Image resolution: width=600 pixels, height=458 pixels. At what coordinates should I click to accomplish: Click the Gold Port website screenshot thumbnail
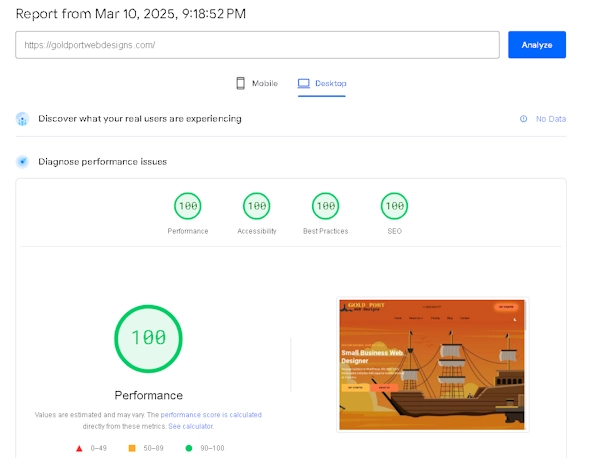click(x=432, y=365)
